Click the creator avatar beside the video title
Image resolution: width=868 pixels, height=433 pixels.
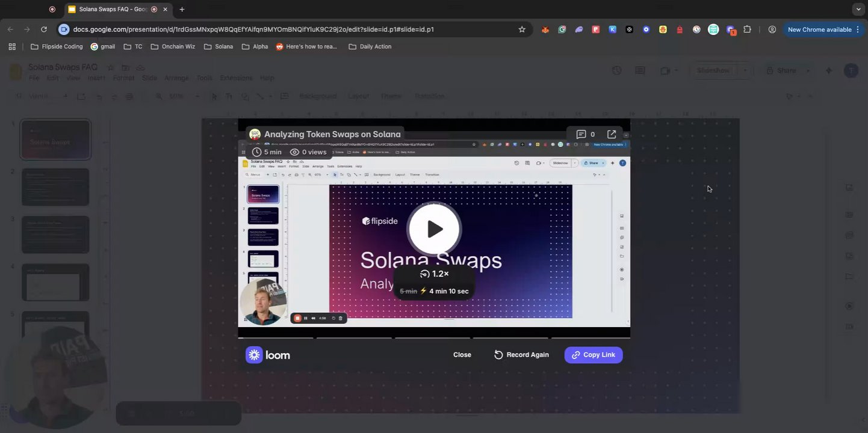pos(255,134)
